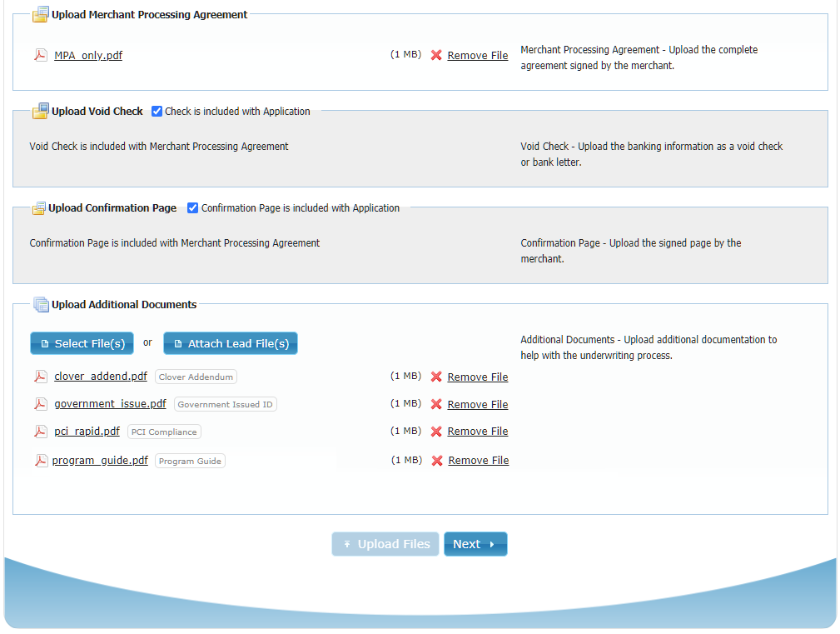Click the Clover Addendum document tag
Viewport: 840px width, 634px height.
(196, 377)
